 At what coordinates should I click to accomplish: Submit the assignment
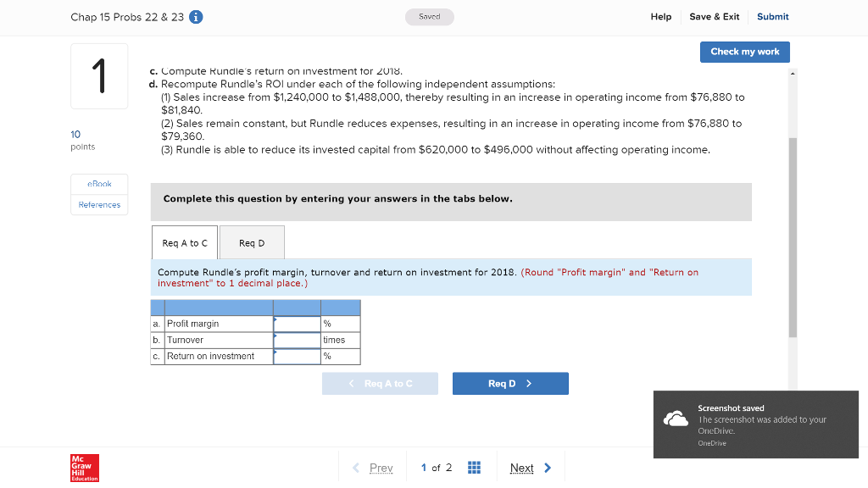(x=772, y=17)
